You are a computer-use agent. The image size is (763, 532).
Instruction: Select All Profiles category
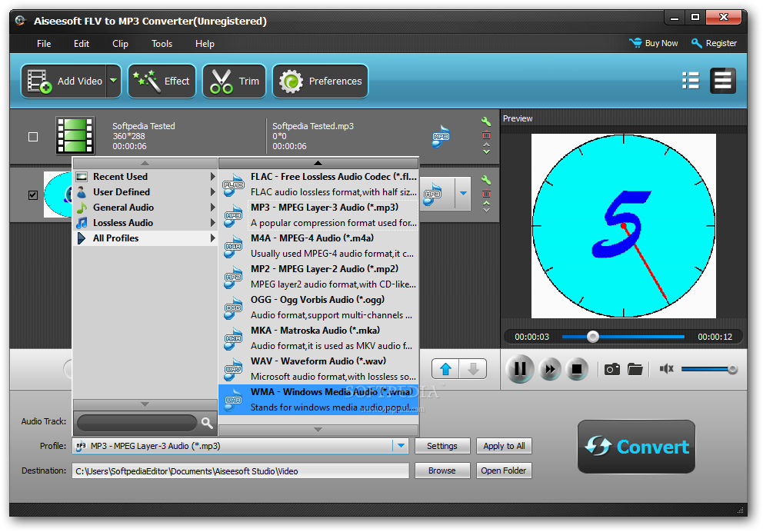(x=145, y=238)
